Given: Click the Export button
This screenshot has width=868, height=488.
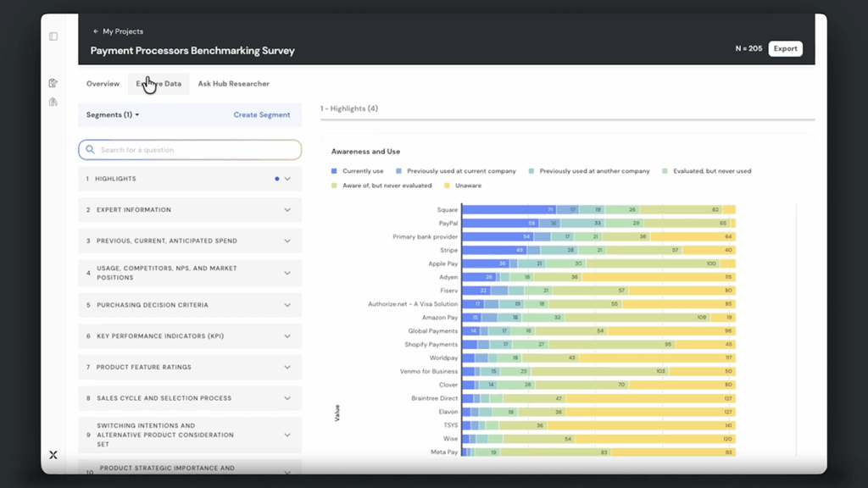Looking at the screenshot, I should (x=785, y=49).
